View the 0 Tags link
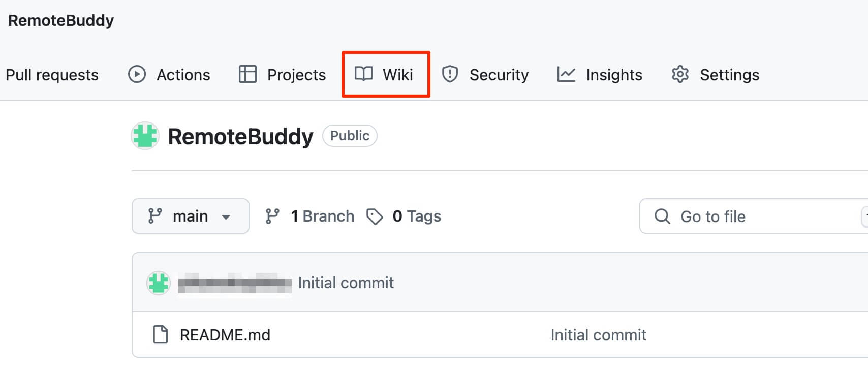 404,216
